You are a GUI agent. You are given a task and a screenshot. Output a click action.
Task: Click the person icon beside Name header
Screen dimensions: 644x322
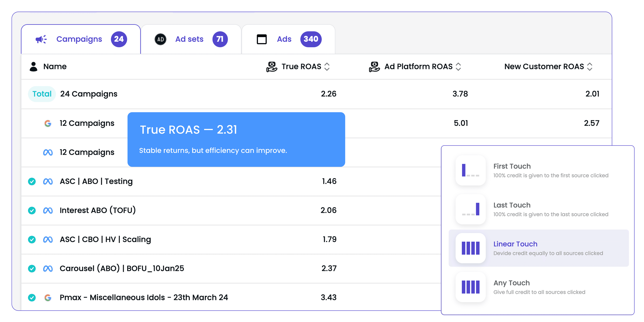coord(33,67)
